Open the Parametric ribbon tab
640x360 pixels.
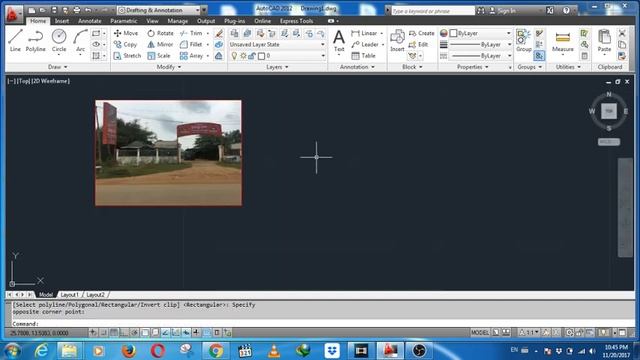click(124, 21)
